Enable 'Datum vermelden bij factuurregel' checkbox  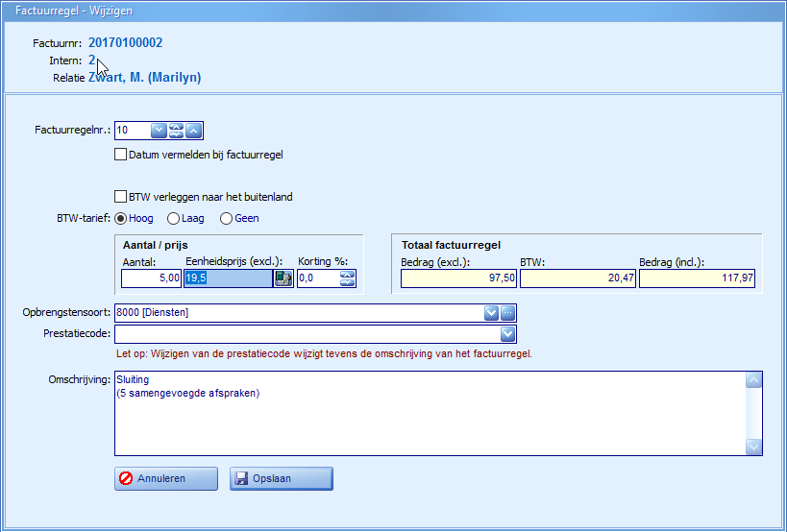121,154
